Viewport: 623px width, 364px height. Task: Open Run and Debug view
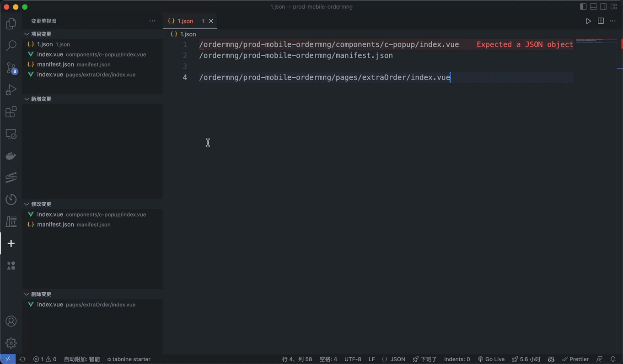[11, 90]
